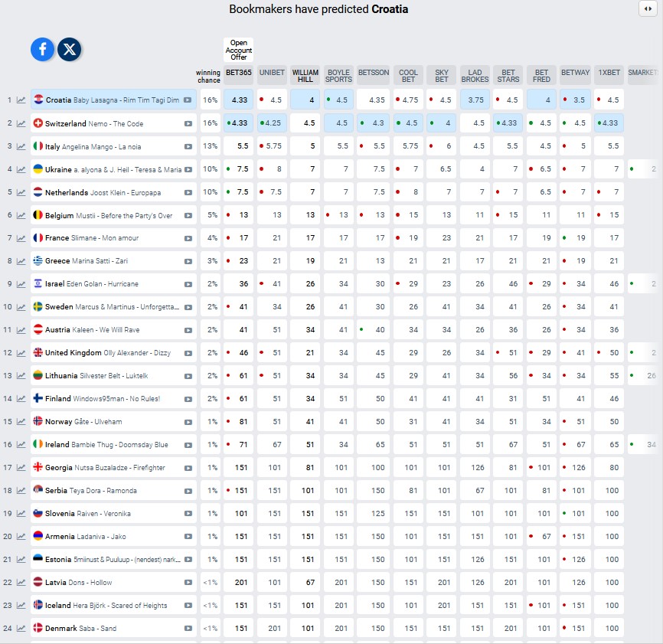The width and height of the screenshot is (663, 644).
Task: Share on Facebook icon
Action: click(42, 50)
